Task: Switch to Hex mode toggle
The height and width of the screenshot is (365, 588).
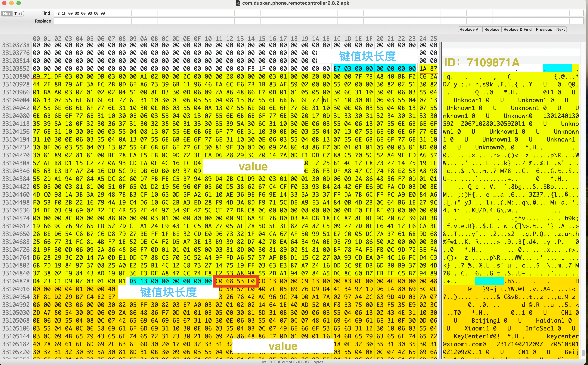Action: [6, 14]
